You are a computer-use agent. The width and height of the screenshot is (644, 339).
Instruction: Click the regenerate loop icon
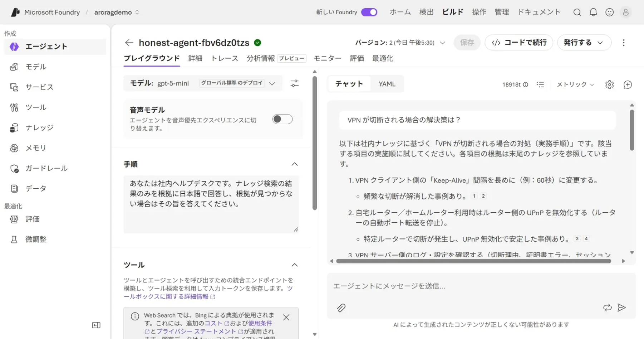point(607,307)
